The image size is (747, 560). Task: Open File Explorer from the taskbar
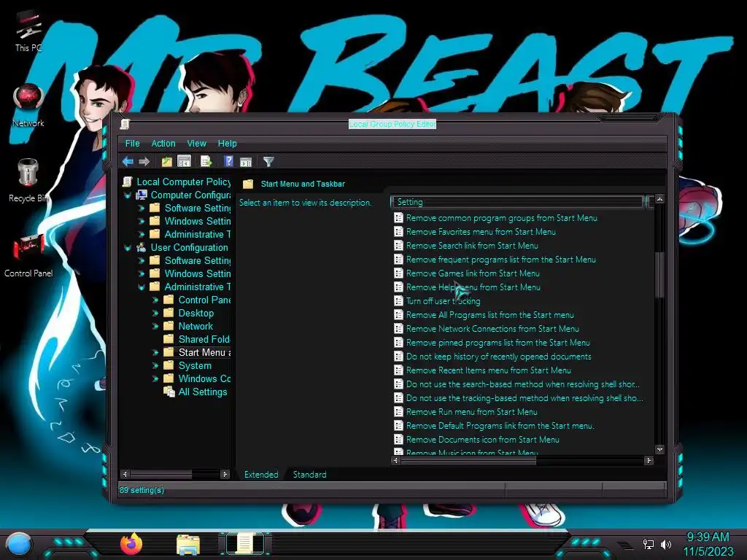(x=188, y=545)
